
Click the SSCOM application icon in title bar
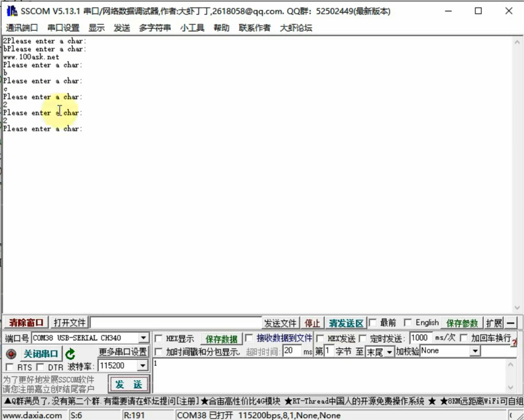click(x=12, y=11)
